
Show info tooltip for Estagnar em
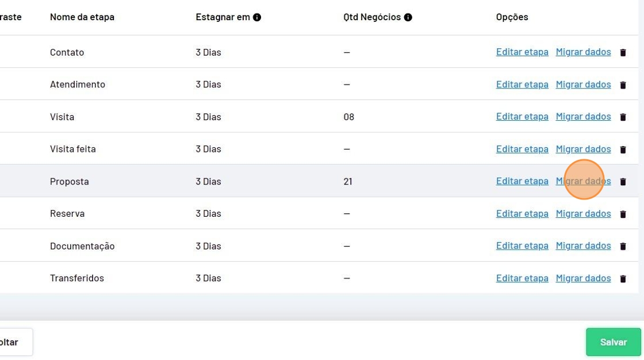257,17
